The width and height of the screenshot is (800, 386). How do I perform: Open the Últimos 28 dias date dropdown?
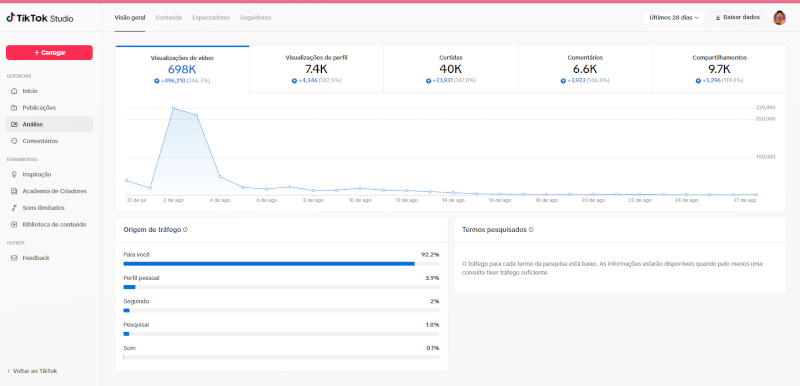pyautogui.click(x=673, y=18)
